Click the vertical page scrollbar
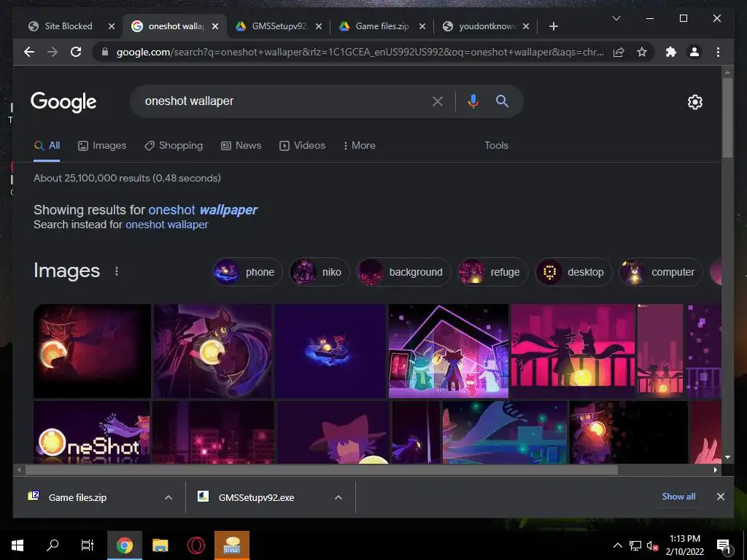Viewport: 747px width, 560px height. (x=727, y=117)
